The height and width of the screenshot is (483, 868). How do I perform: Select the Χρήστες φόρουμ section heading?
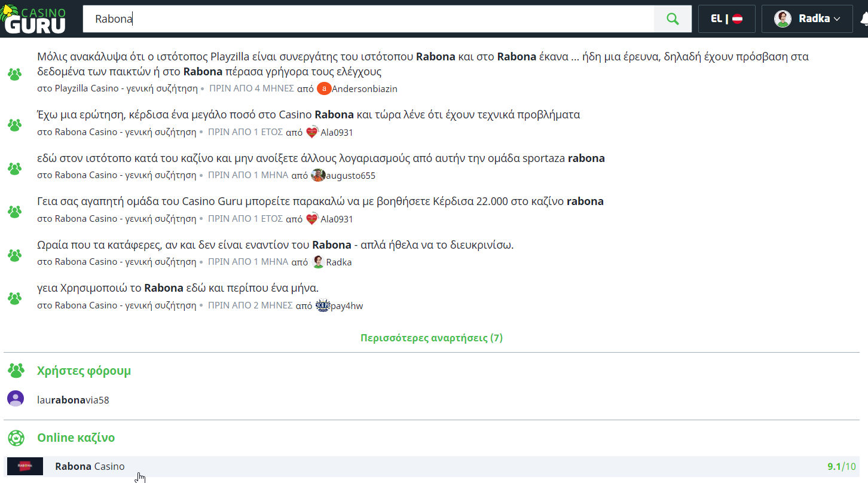pos(84,371)
